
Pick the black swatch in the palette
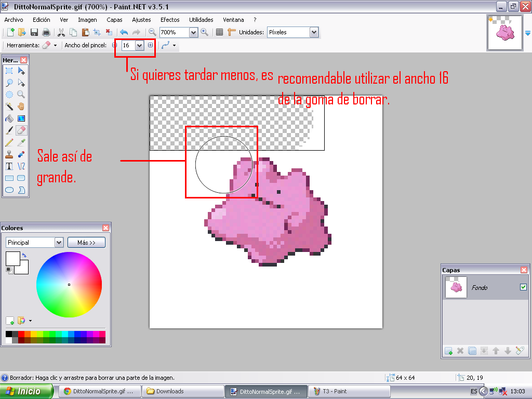point(8,334)
